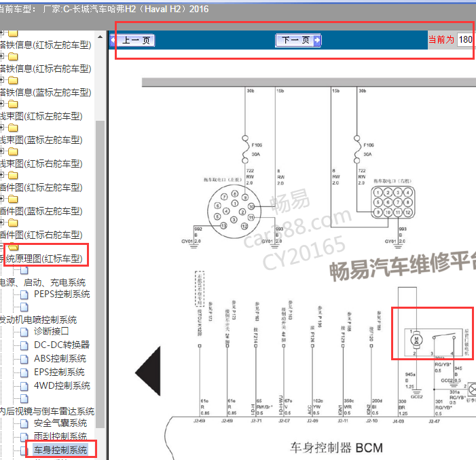This screenshot has width=476, height=460.
Task: Click the tree panel vertical scrollbar thumb
Action: point(100,274)
